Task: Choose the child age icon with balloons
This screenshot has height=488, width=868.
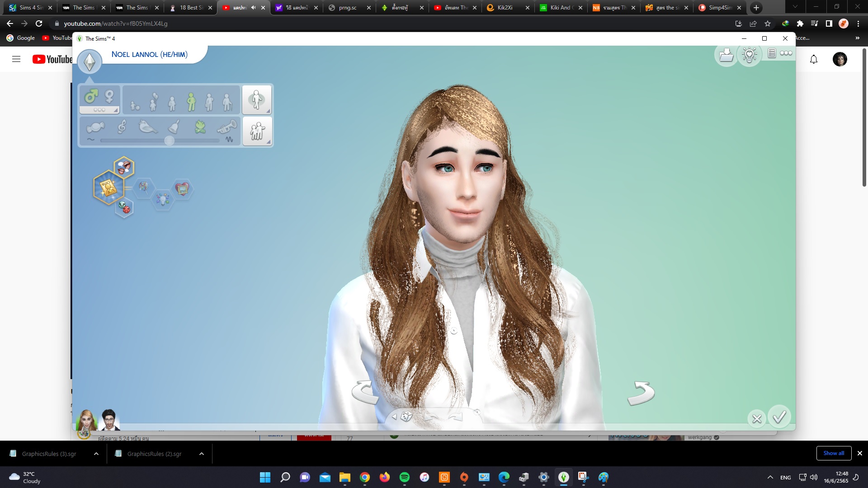Action: point(154,102)
